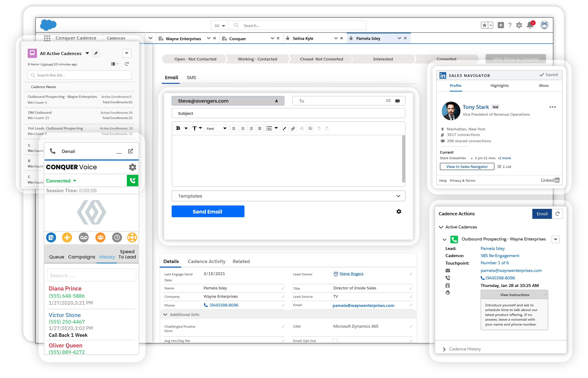Open the Cadence Activity tab

tap(206, 261)
